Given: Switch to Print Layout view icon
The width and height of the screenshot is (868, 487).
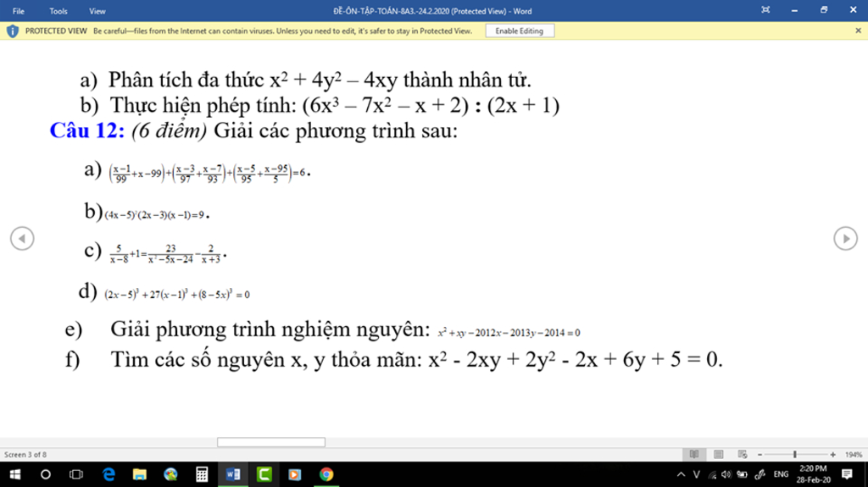Looking at the screenshot, I should pos(719,454).
